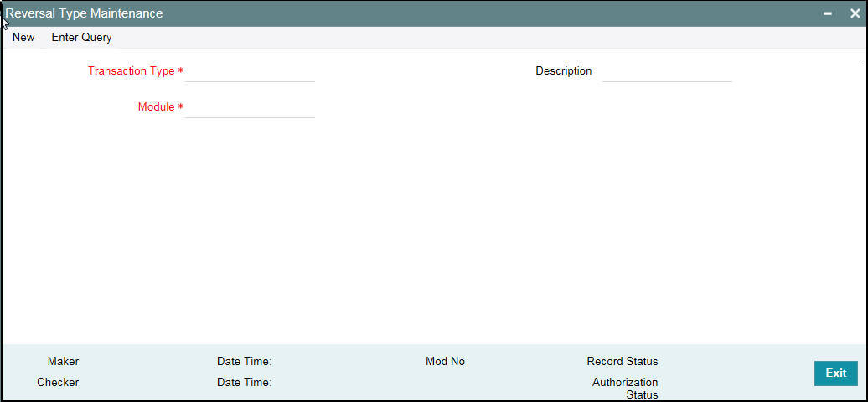Click the Checker label in footer
The height and width of the screenshot is (402, 868).
click(x=58, y=382)
